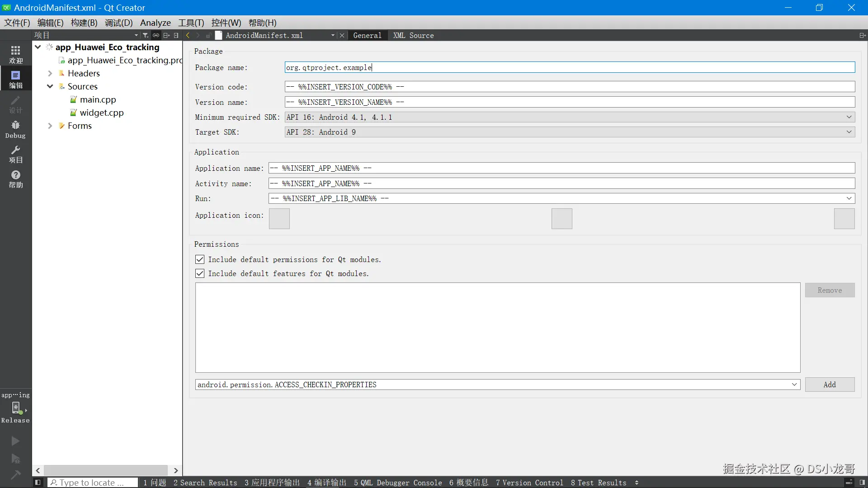Viewport: 868px width, 488px height.
Task: Uncheck default features for Qt modules
Action: point(200,273)
